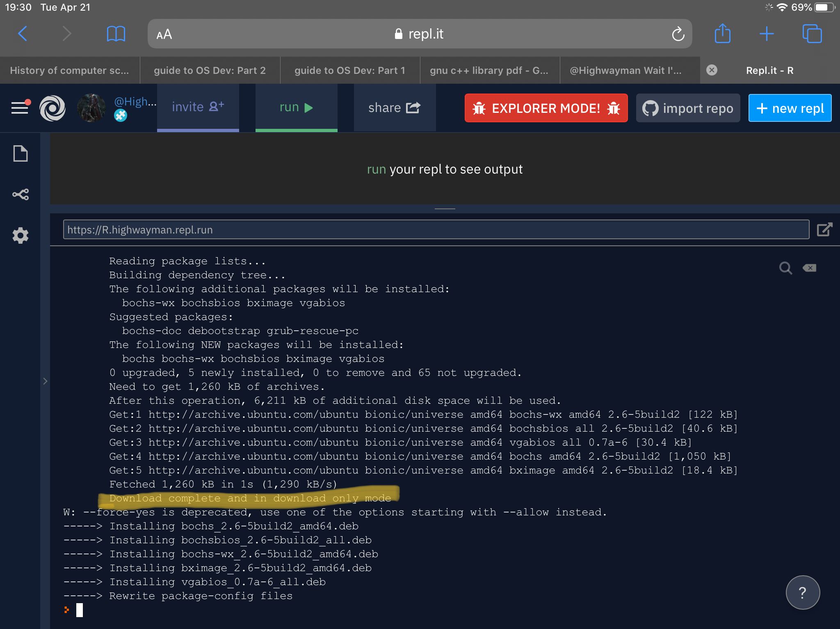Expand the collapsed sidebar chevron
Image resolution: width=840 pixels, height=629 pixels.
pyautogui.click(x=45, y=381)
